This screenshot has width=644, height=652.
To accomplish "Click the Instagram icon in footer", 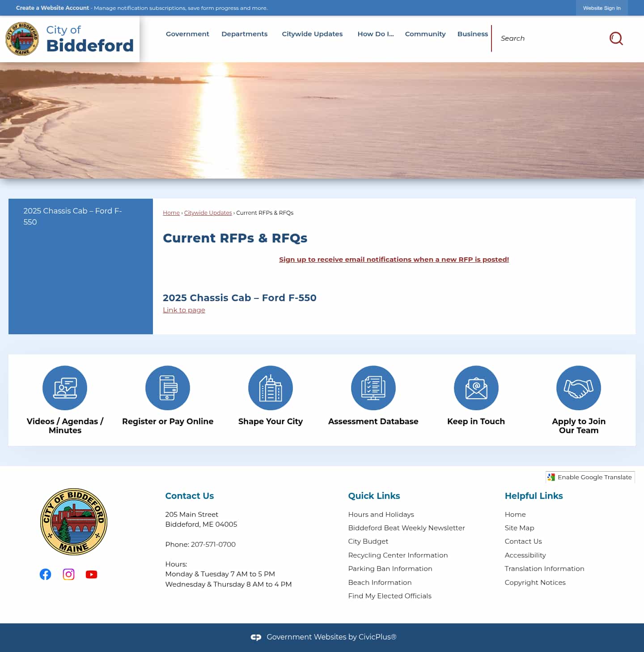I will 68,574.
